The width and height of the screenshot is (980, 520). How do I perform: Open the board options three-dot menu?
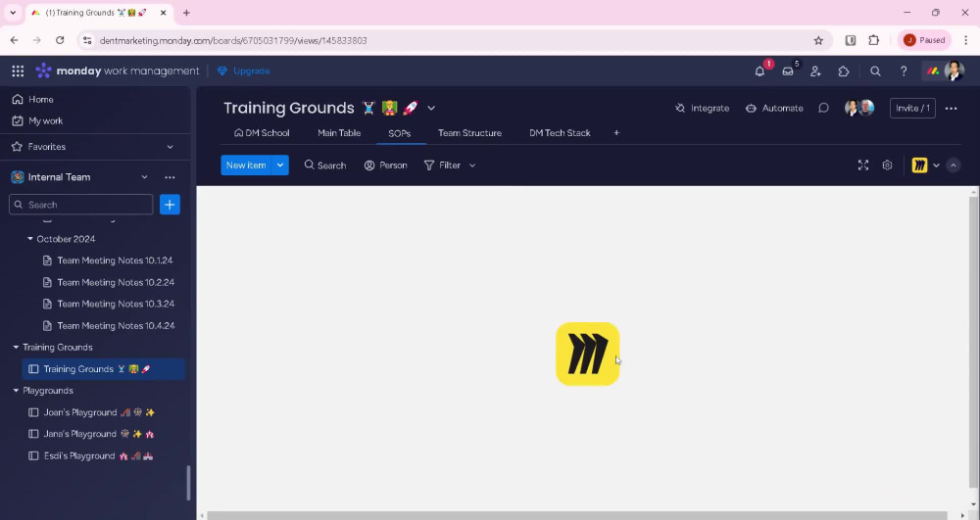951,108
